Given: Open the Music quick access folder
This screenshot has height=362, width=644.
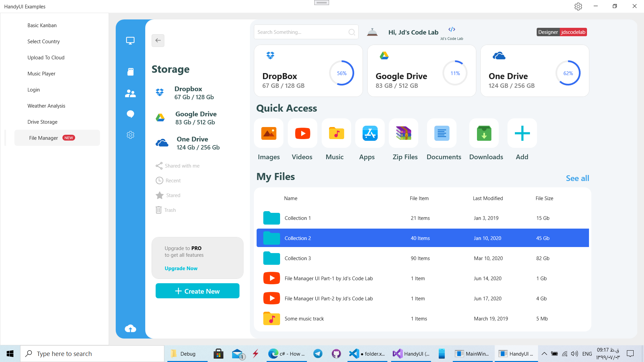Looking at the screenshot, I should (336, 133).
